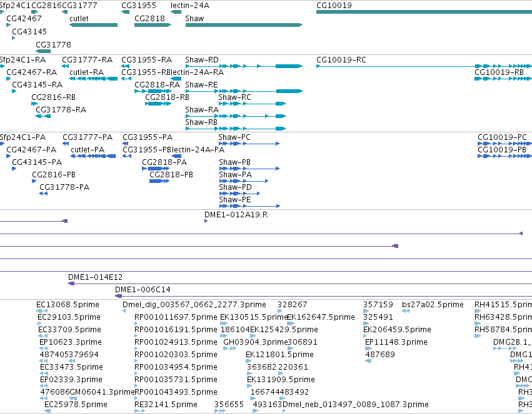Click the DME1-014E12 clone label
The height and width of the screenshot is (414, 532).
96,277
